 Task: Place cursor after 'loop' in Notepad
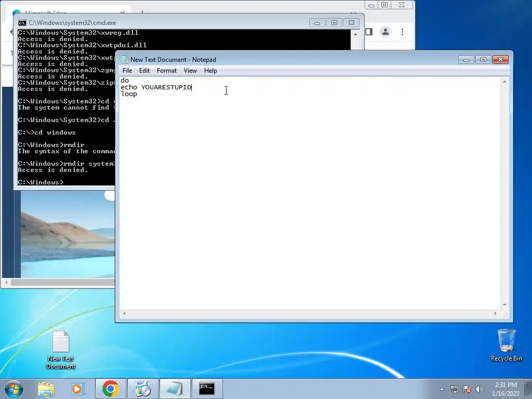[x=137, y=94]
